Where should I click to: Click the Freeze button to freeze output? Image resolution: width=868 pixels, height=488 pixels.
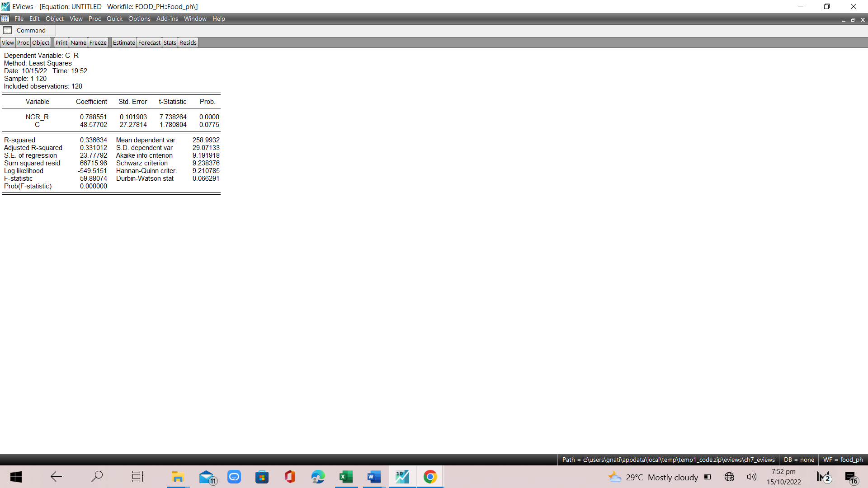(97, 42)
